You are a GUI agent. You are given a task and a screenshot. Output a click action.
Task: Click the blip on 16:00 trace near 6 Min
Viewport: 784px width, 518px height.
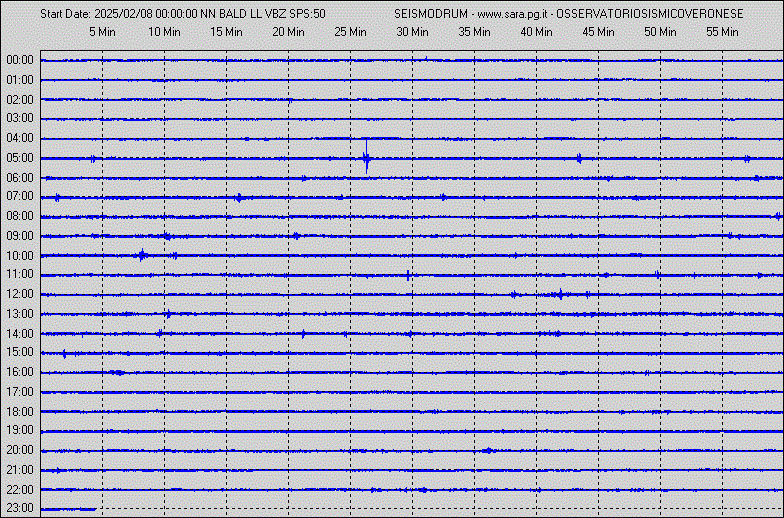click(x=118, y=372)
